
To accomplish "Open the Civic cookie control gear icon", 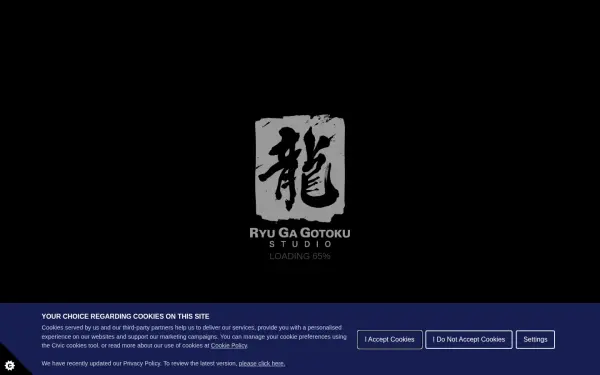I will pyautogui.click(x=10, y=365).
